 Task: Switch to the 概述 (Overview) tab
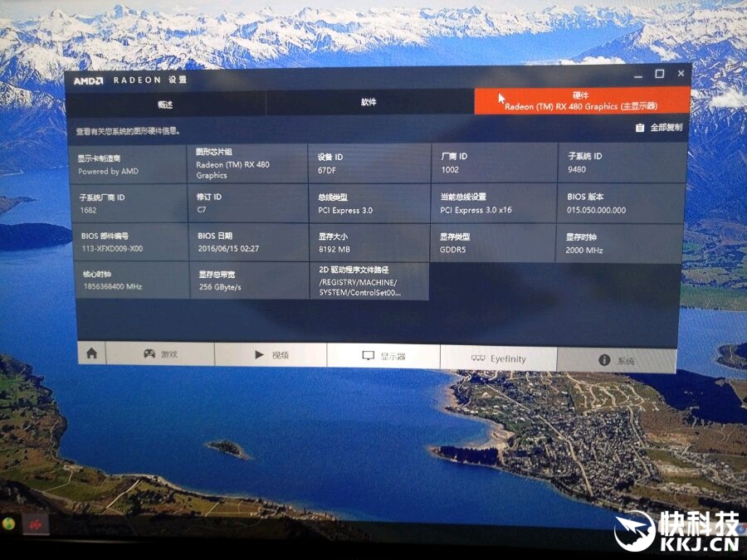(165, 105)
